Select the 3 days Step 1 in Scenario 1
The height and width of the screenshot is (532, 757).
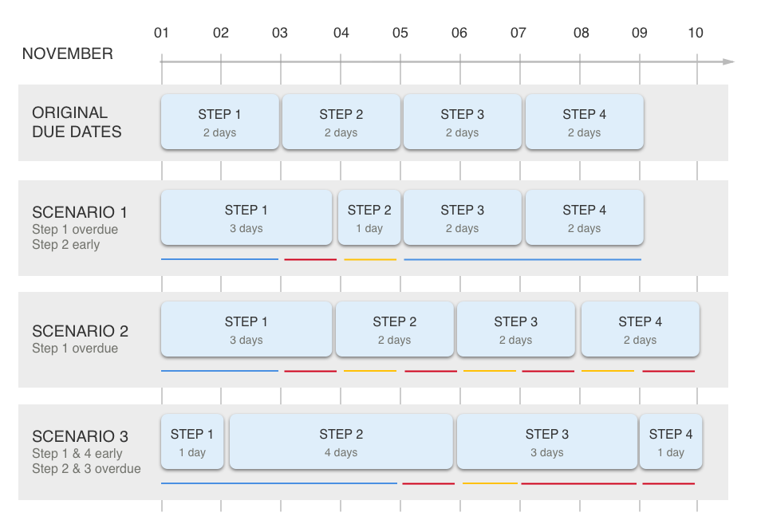246,217
